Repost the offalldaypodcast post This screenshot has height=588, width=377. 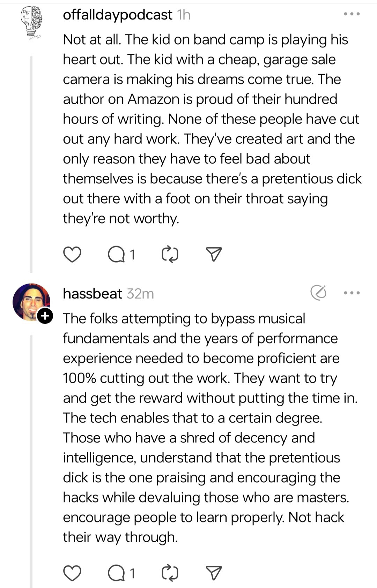(170, 255)
